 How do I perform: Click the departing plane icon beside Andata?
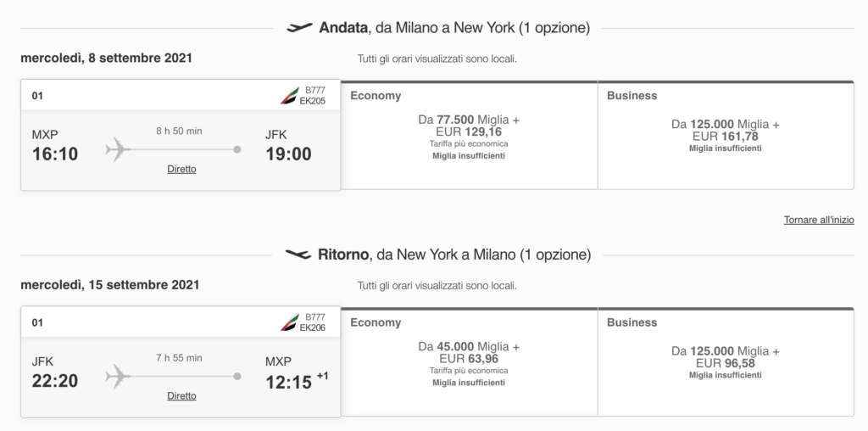(x=299, y=28)
